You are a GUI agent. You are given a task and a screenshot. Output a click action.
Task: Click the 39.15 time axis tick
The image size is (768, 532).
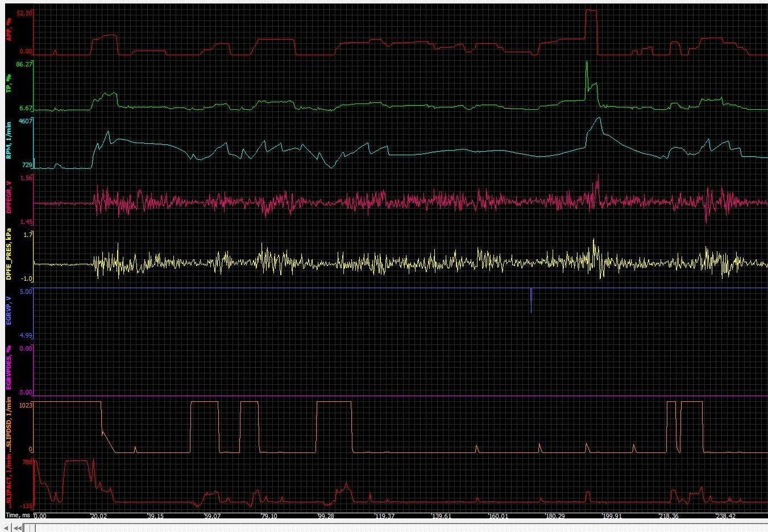coord(155,516)
